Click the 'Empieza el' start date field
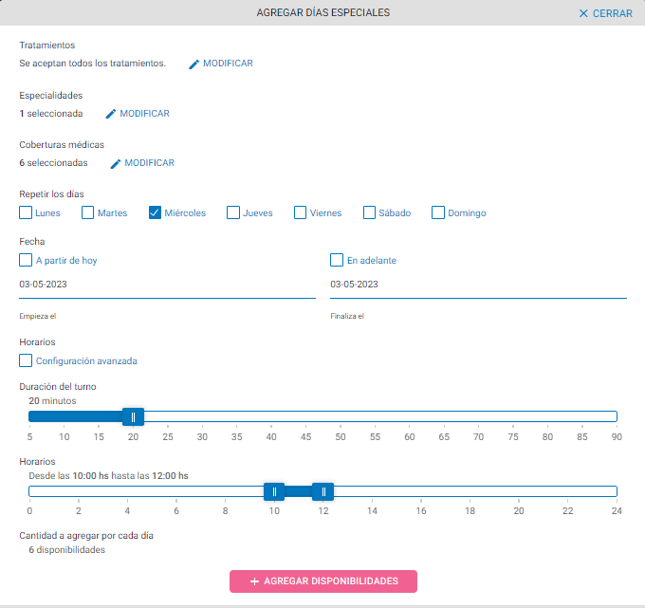Image resolution: width=645 pixels, height=608 pixels. [164, 284]
